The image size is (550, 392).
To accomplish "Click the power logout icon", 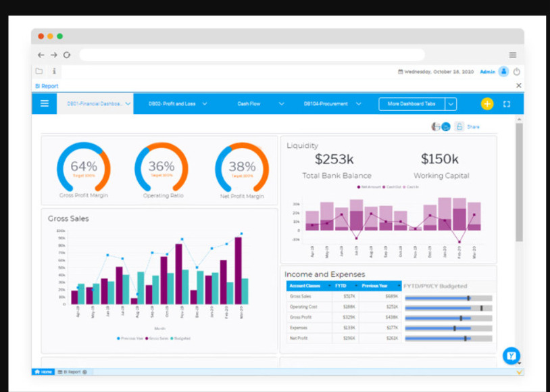I will click(x=517, y=72).
